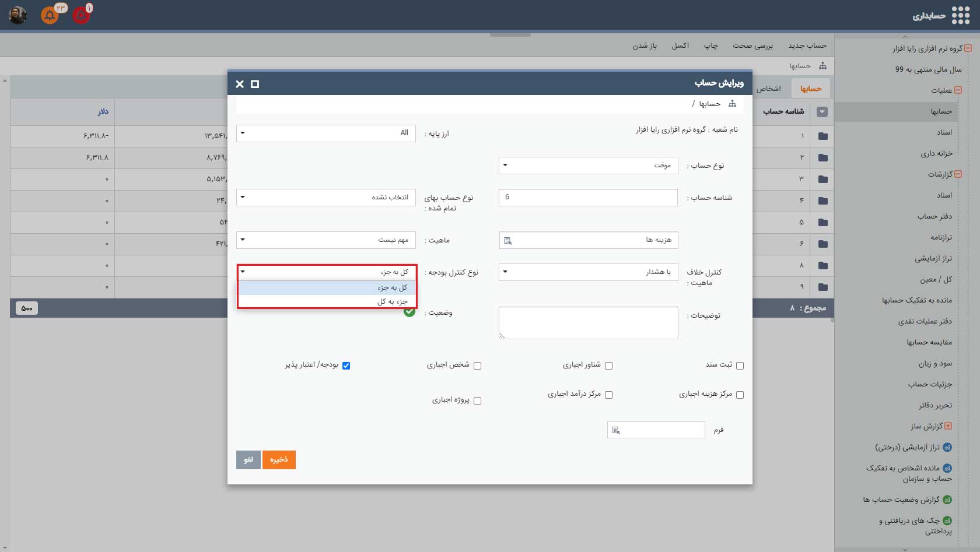Open سود و زیان in sidebar
The width and height of the screenshot is (980, 552).
(935, 363)
